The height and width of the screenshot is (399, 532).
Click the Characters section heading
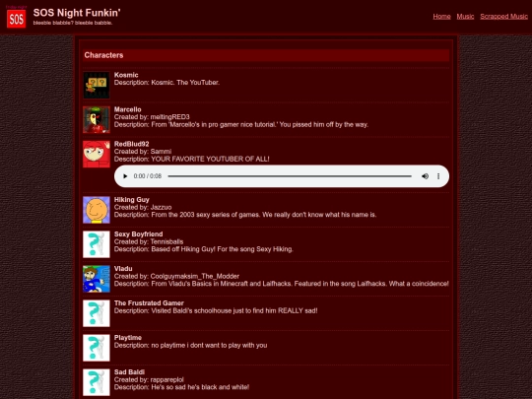(103, 55)
